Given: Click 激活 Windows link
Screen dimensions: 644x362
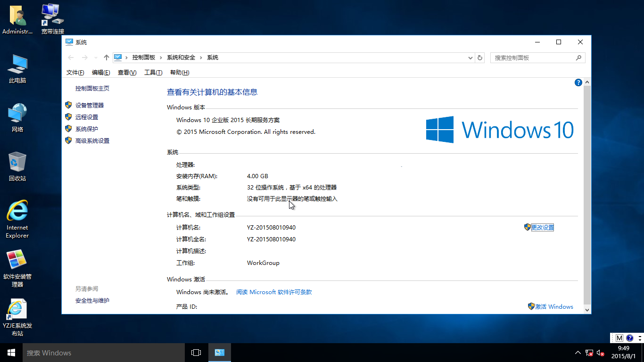Looking at the screenshot, I should tap(554, 306).
